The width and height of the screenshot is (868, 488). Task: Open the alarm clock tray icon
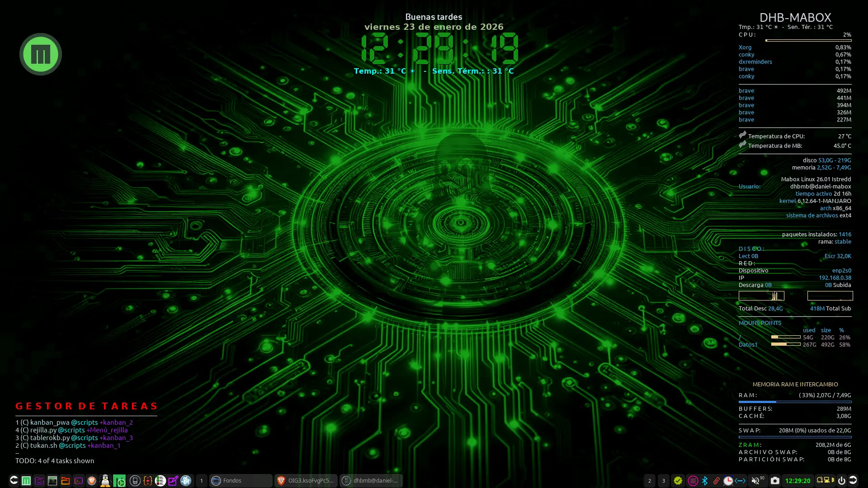coord(728,481)
